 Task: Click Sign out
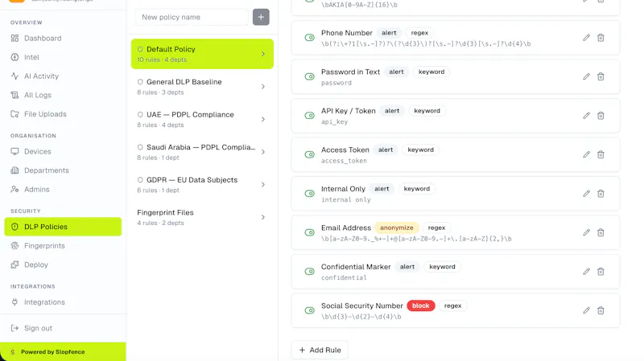pyautogui.click(x=63, y=328)
